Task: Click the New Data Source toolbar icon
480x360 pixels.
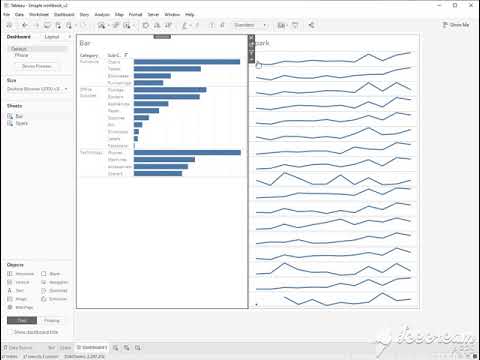Action: (58, 25)
